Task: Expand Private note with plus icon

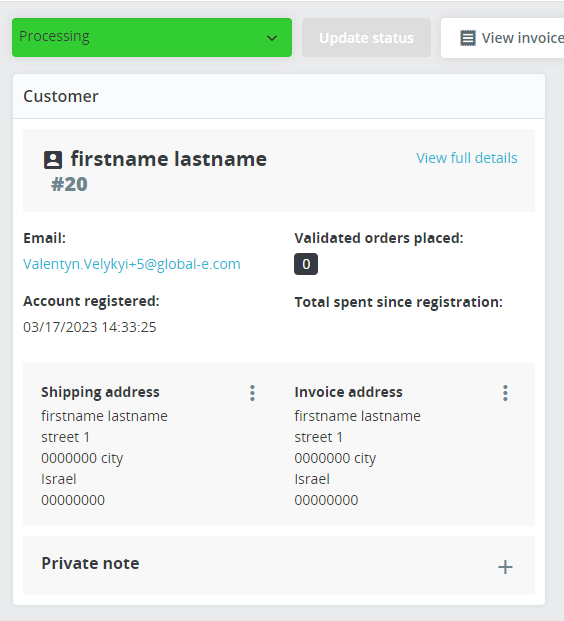Action: (x=505, y=567)
